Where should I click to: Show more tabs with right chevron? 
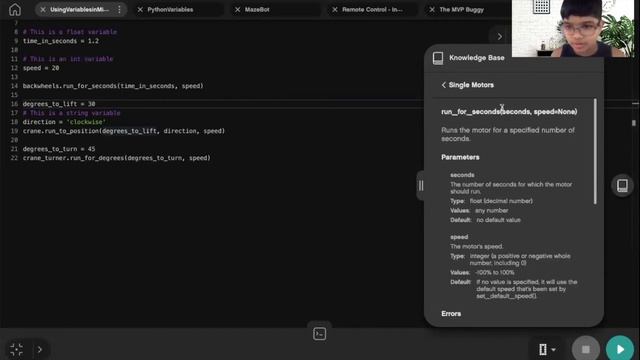click(499, 36)
